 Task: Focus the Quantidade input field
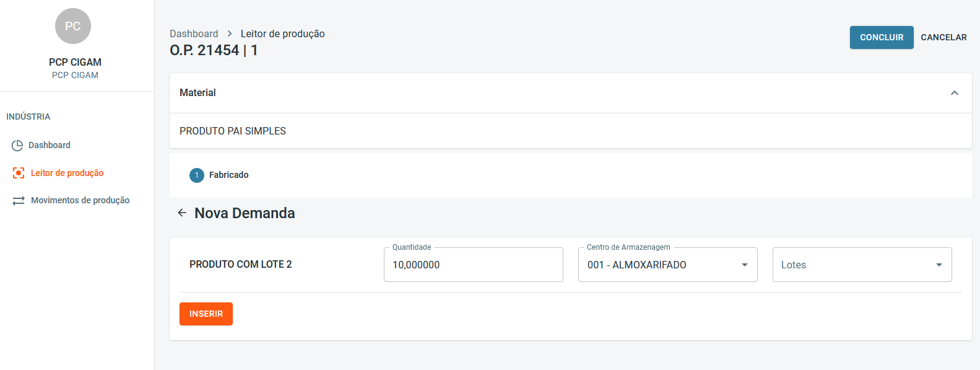click(x=473, y=265)
